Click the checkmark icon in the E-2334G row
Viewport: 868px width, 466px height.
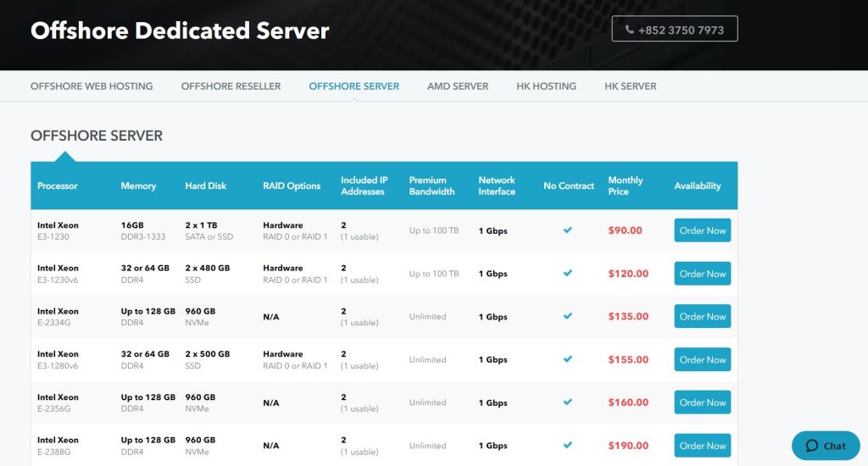[568, 317]
